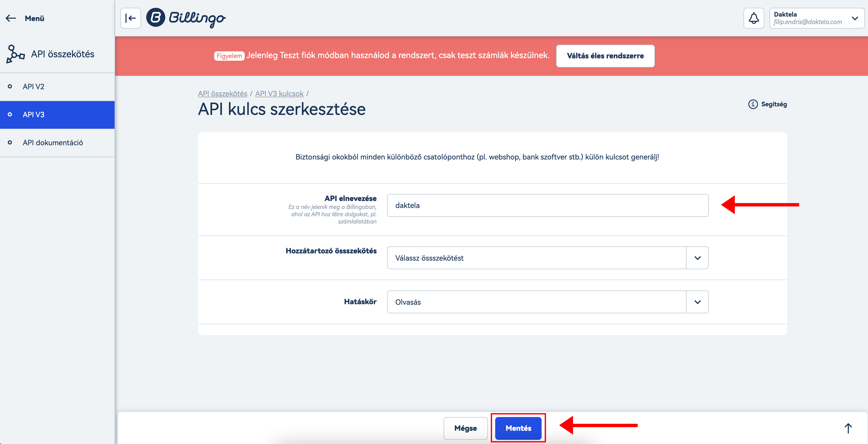
Task: Select the API V2 bullet item
Action: [33, 87]
